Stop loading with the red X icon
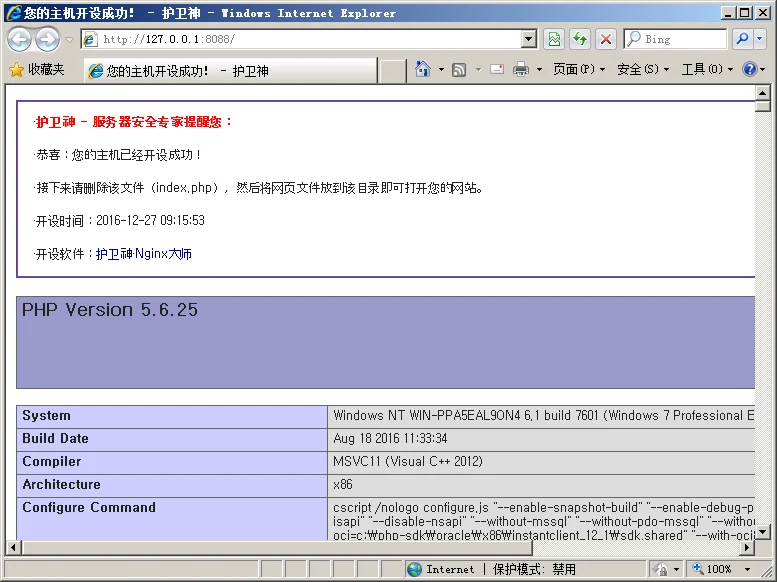 (606, 39)
